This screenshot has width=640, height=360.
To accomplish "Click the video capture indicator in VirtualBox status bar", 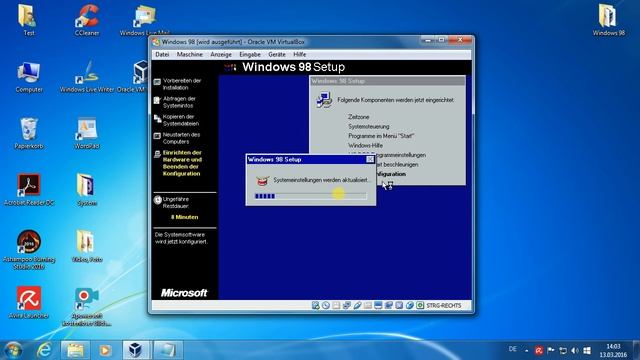I will (x=389, y=305).
